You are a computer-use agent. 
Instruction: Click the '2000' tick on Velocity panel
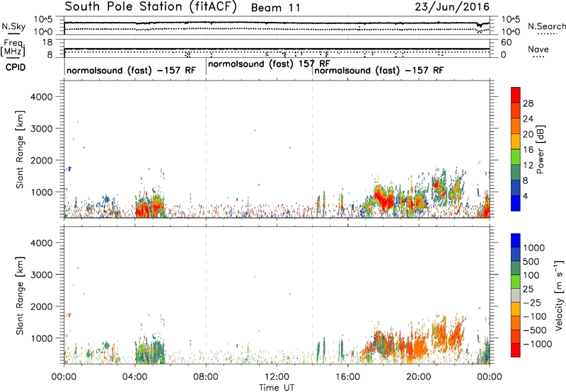pyautogui.click(x=41, y=306)
